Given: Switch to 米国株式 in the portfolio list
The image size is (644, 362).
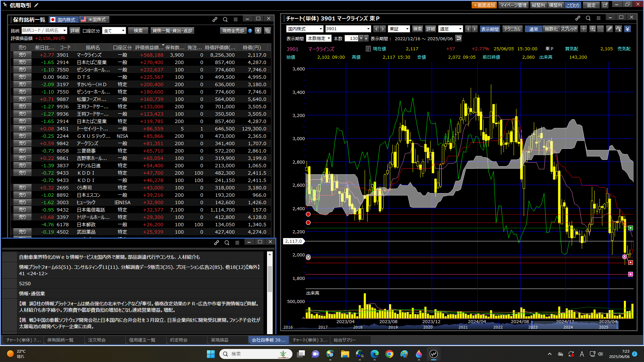Looking at the screenshot, I should [94, 20].
